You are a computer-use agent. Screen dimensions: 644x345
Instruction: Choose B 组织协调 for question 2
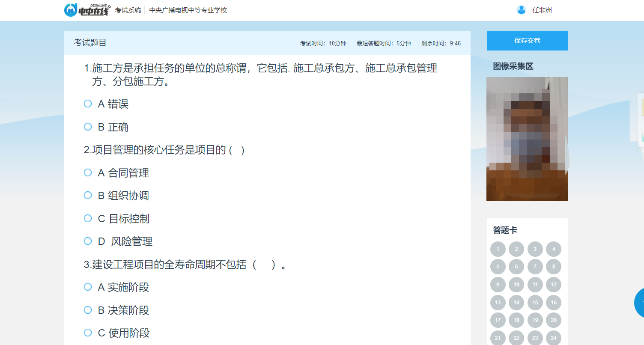[x=88, y=196]
